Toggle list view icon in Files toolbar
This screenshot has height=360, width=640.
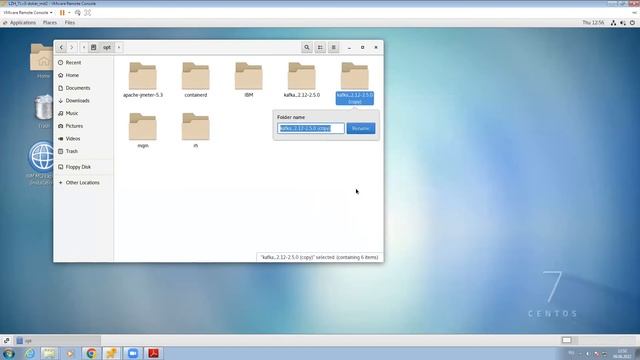point(320,47)
